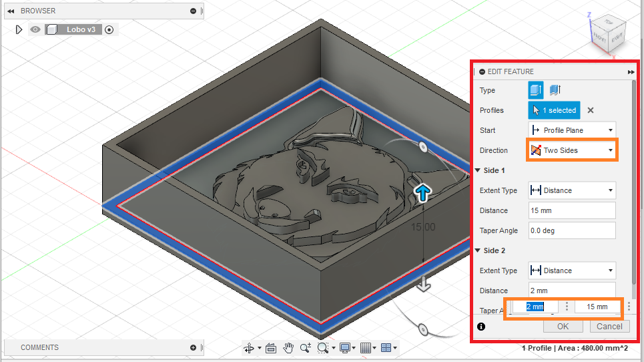Click the lower taper angle rotation handle

point(423,329)
